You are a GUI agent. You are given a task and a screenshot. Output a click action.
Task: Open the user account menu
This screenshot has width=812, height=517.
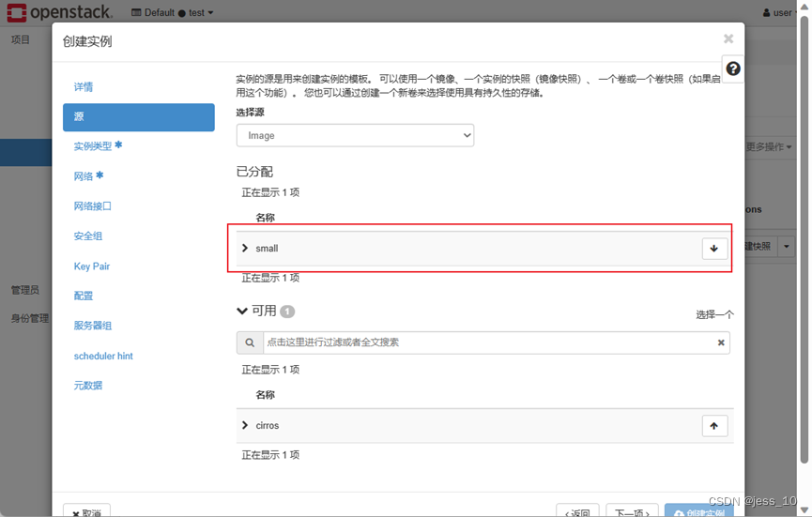tap(778, 12)
